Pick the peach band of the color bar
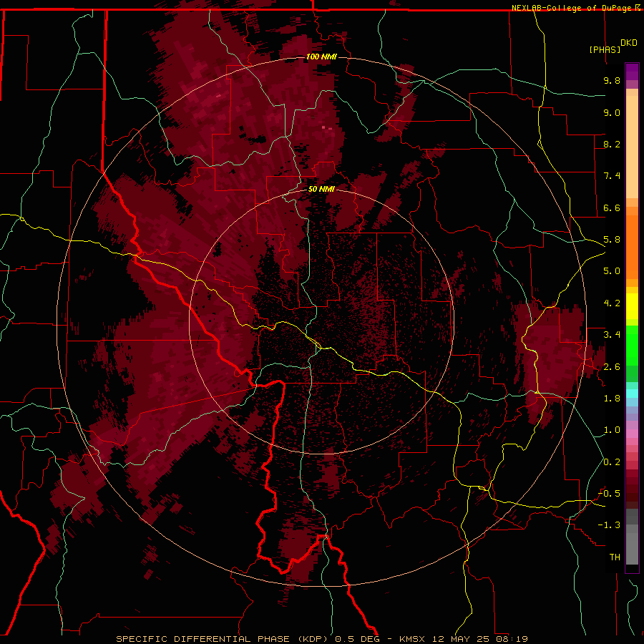Screen dimensions: 644x644 click(632, 148)
